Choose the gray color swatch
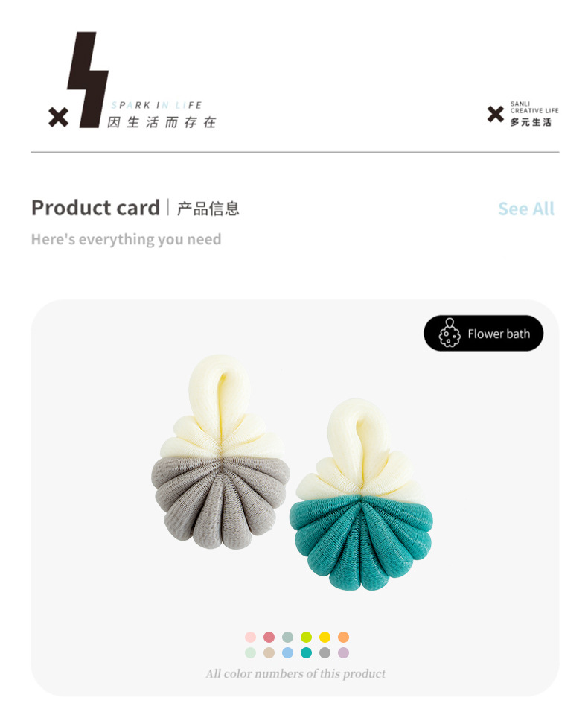Screen dimensions: 588x712 (x=325, y=652)
